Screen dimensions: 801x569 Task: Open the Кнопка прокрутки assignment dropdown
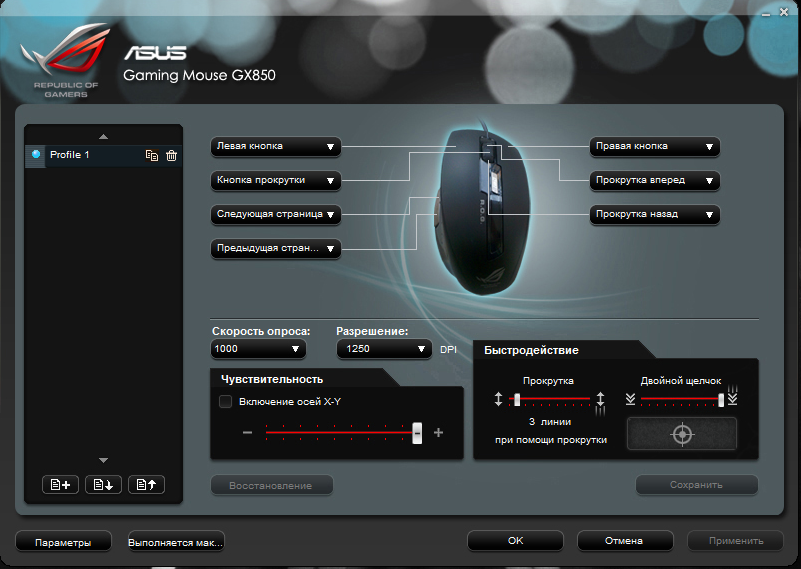[x=276, y=181]
